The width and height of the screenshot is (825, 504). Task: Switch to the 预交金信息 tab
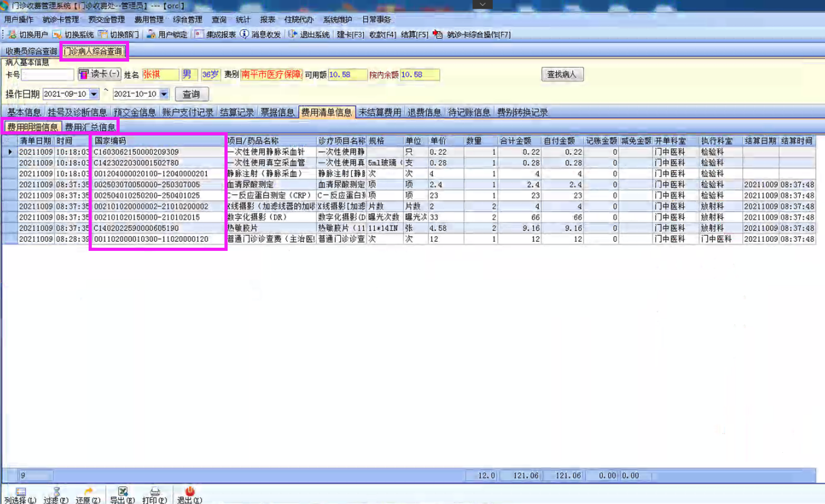[x=135, y=112]
